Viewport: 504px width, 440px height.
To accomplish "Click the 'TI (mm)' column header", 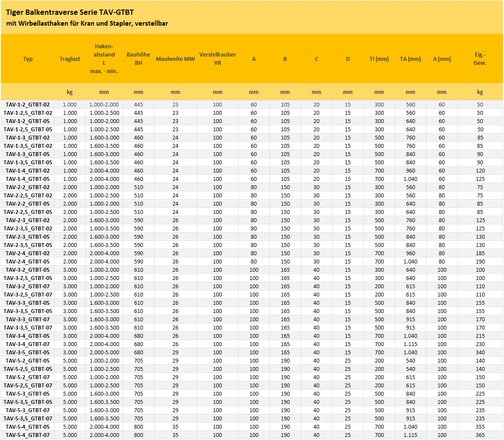I will coord(379,59).
